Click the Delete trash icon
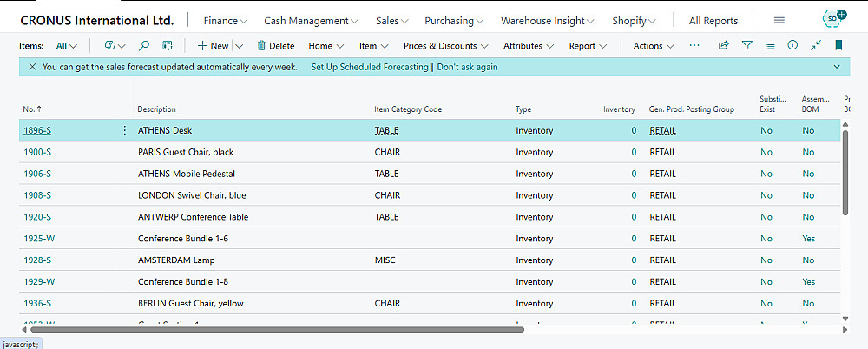Viewport: 868px width, 349px height. pos(260,45)
